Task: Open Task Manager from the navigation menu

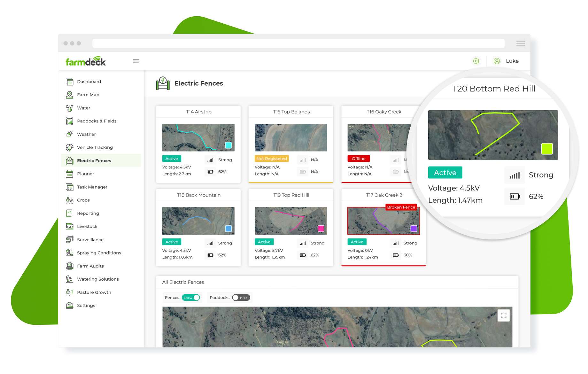Action: pyautogui.click(x=93, y=187)
